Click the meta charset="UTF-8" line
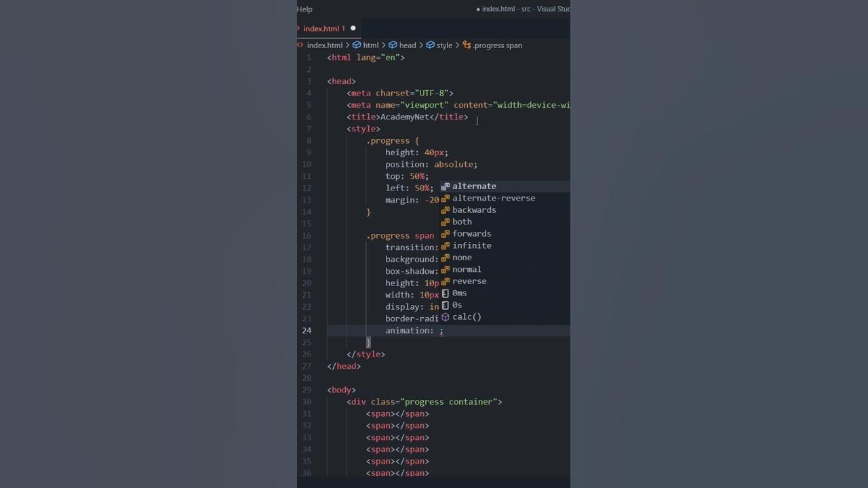Viewport: 868px width, 488px height. pyautogui.click(x=400, y=93)
